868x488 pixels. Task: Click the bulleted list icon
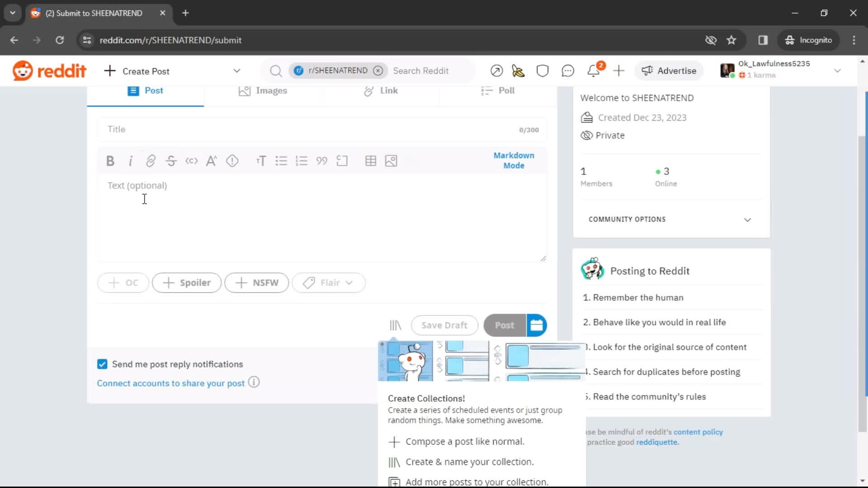point(281,161)
